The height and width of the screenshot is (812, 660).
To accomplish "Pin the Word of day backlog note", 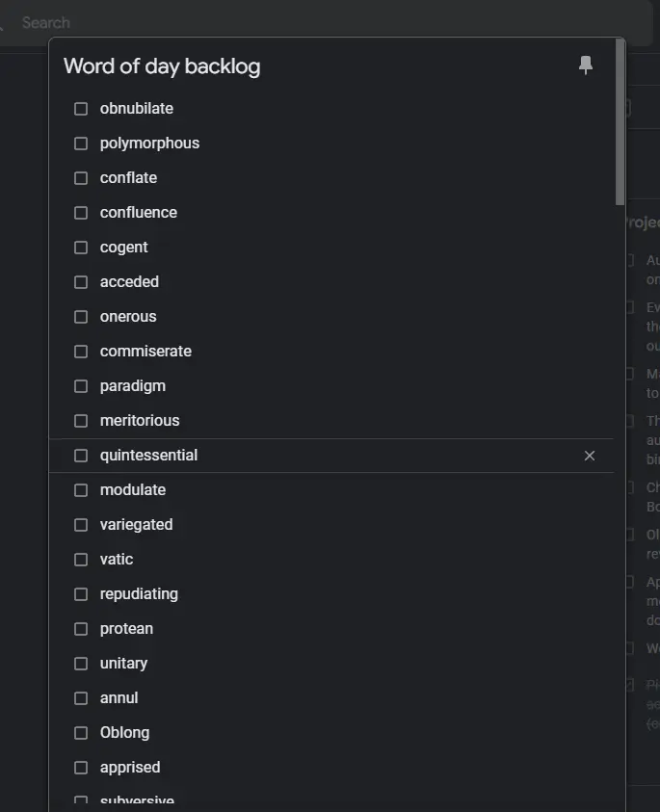I will [x=586, y=65].
